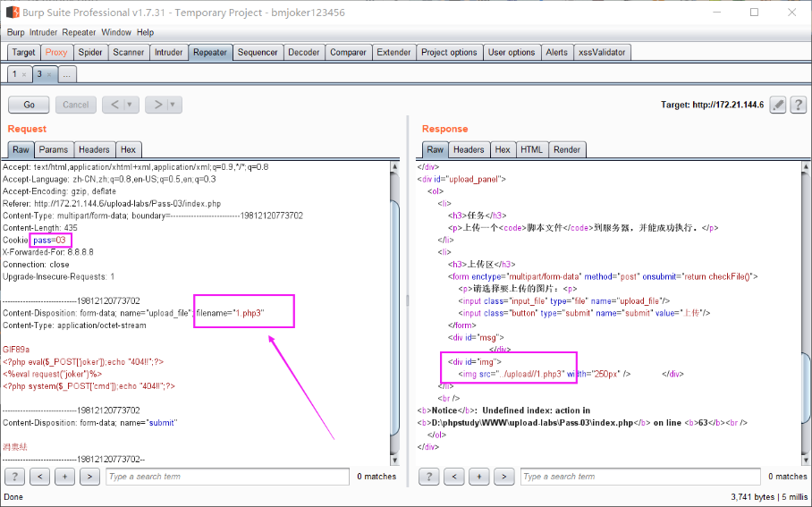Go forward in request history
Image resolution: width=812 pixels, height=507 pixels.
pos(157,105)
